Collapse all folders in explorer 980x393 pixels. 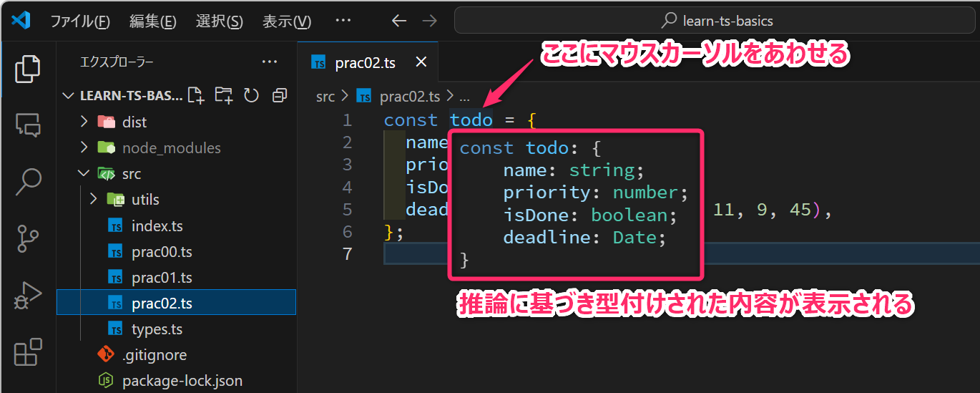(x=279, y=95)
